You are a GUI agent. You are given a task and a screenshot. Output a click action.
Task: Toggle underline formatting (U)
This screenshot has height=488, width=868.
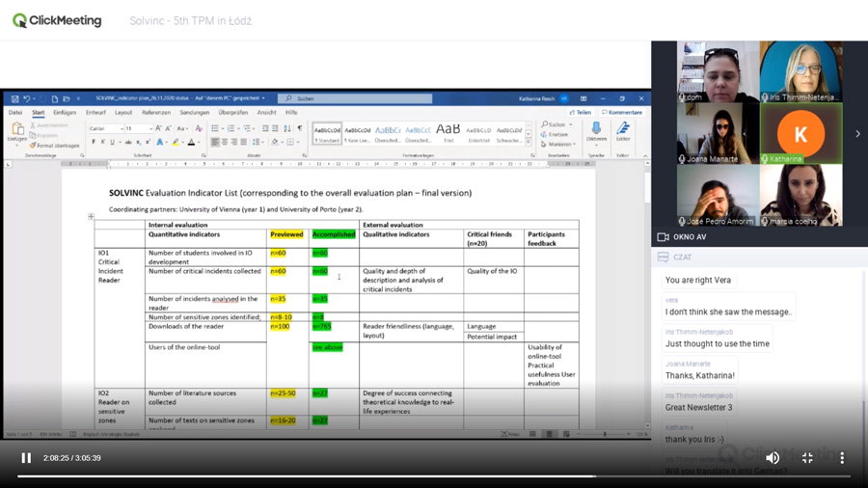click(x=113, y=142)
